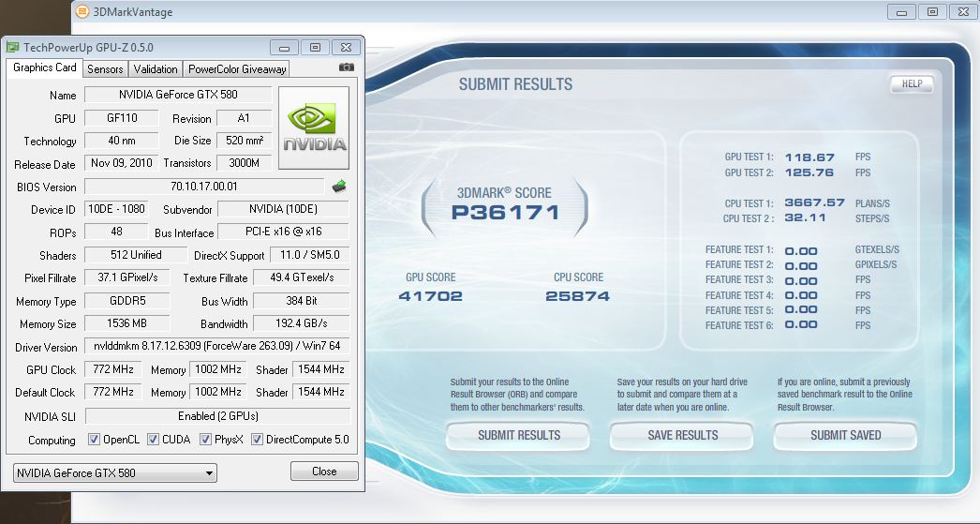This screenshot has width=980, height=524.
Task: Click the Revision A1 field
Action: (245, 117)
